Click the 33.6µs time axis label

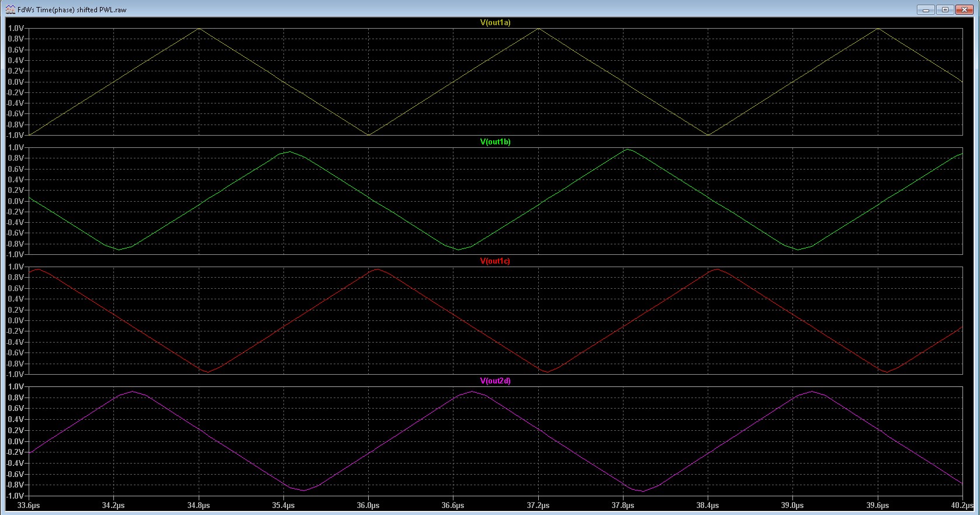pos(29,505)
